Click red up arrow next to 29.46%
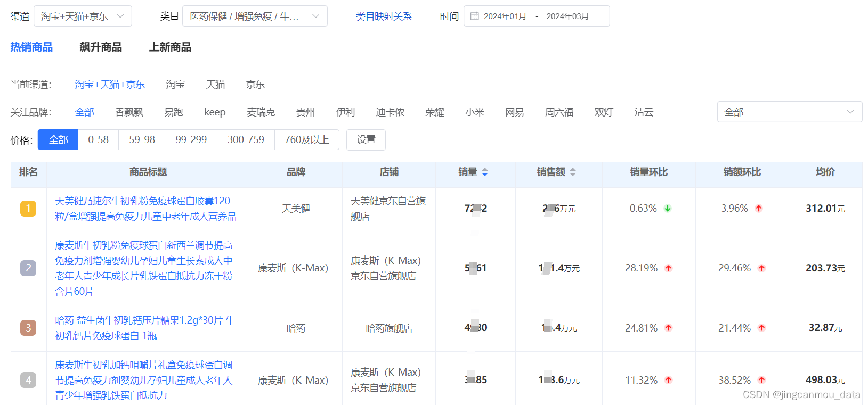The width and height of the screenshot is (868, 405). coord(761,268)
